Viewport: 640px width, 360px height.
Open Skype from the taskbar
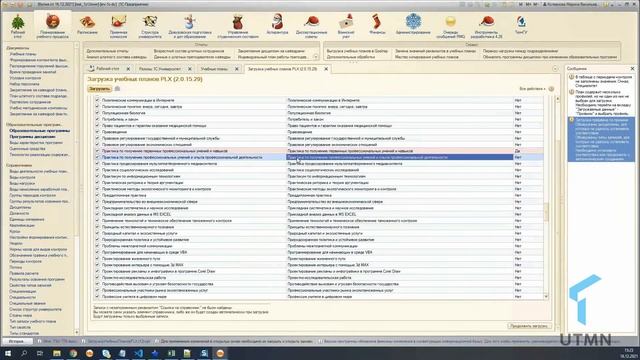(x=106, y=353)
